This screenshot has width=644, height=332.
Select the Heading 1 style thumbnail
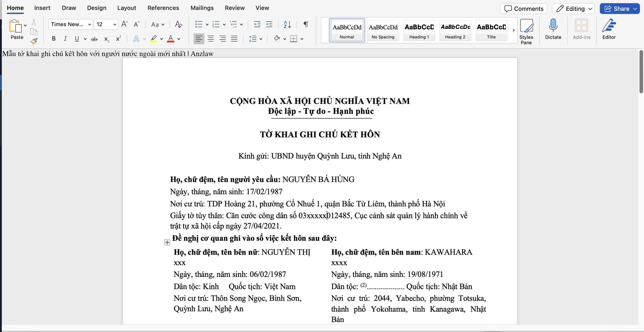click(419, 30)
